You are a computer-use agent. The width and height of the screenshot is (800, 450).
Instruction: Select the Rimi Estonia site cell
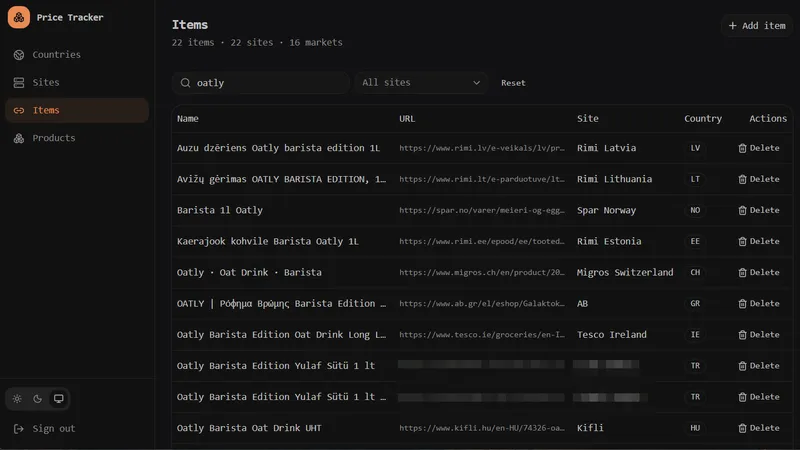(609, 241)
